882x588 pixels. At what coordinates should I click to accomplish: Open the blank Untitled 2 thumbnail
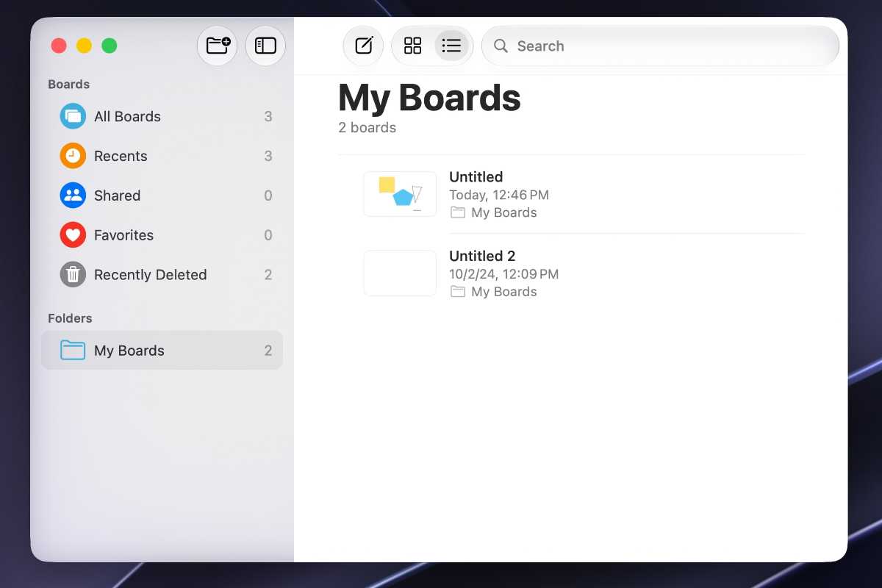[x=400, y=273]
